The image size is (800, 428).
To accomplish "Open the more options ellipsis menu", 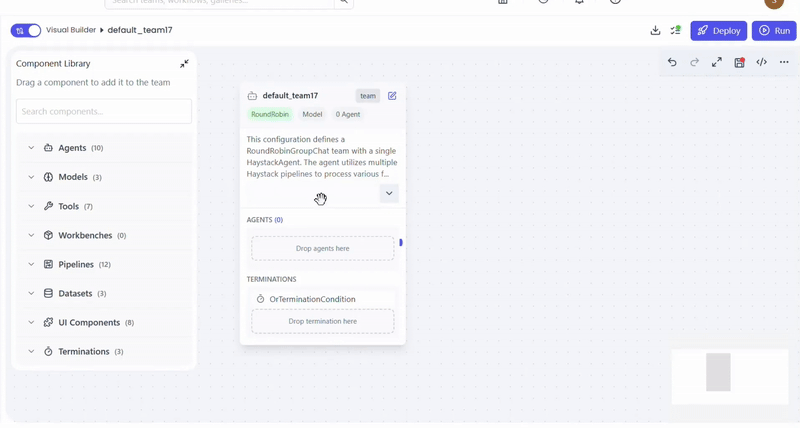I will pos(784,62).
